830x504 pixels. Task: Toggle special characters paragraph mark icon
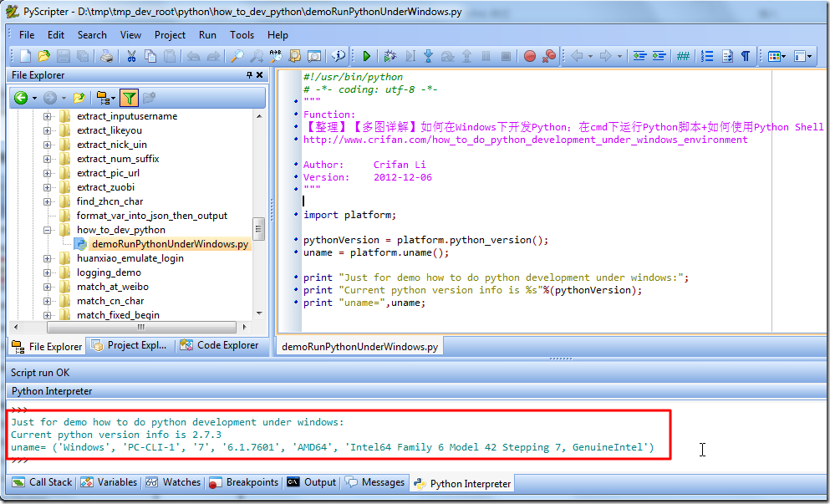point(746,56)
